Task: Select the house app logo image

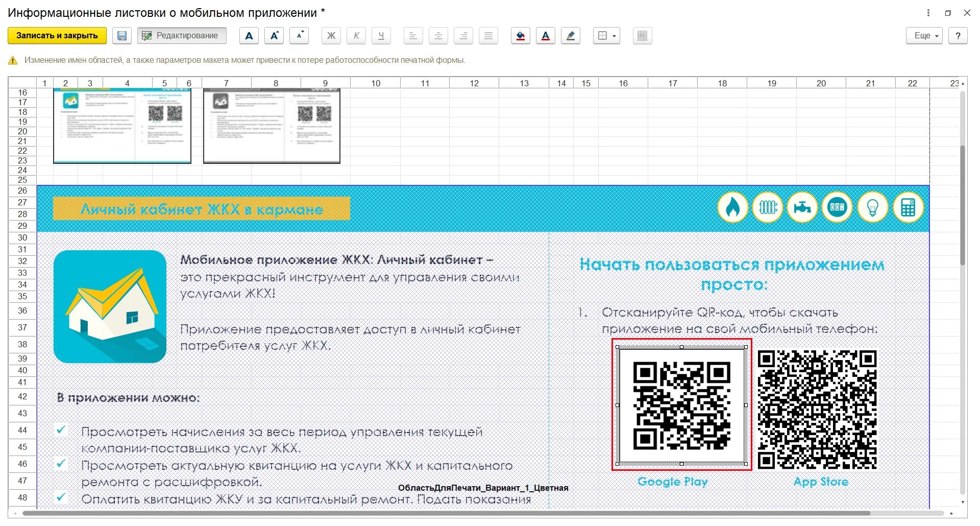Action: 110,306
